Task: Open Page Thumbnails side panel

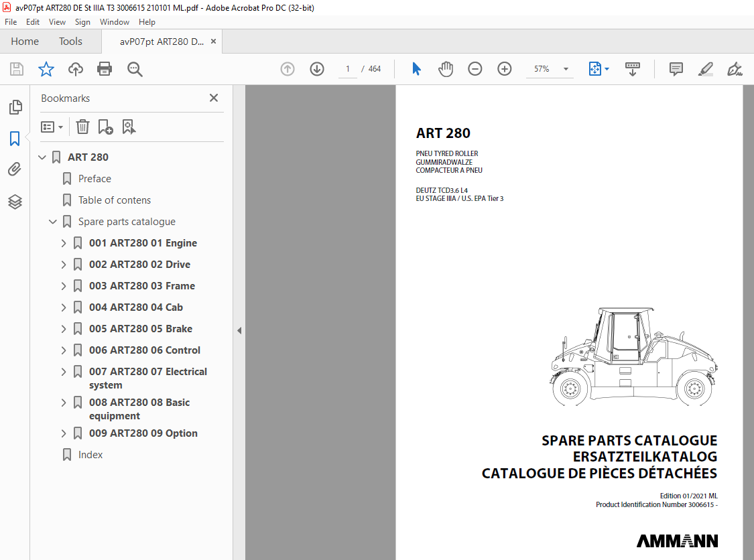Action: coord(15,107)
